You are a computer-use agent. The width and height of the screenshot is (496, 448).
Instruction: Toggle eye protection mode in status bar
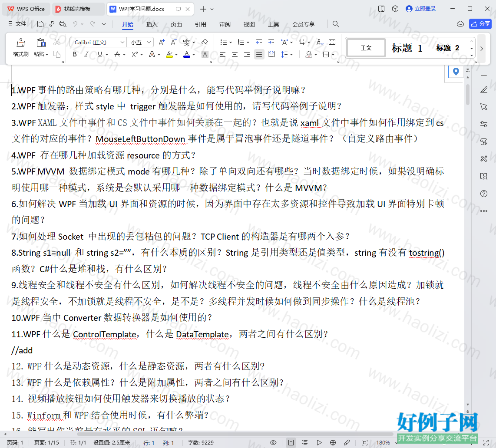(x=273, y=443)
